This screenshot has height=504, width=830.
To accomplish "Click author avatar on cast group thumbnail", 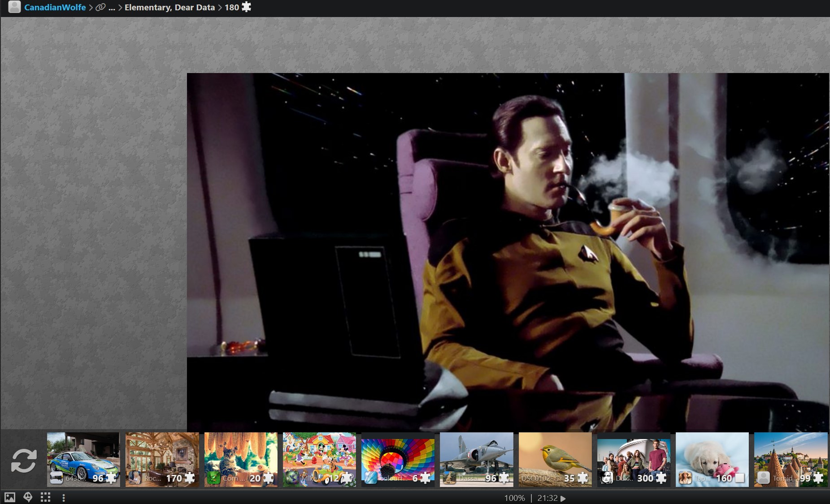I will tap(607, 478).
